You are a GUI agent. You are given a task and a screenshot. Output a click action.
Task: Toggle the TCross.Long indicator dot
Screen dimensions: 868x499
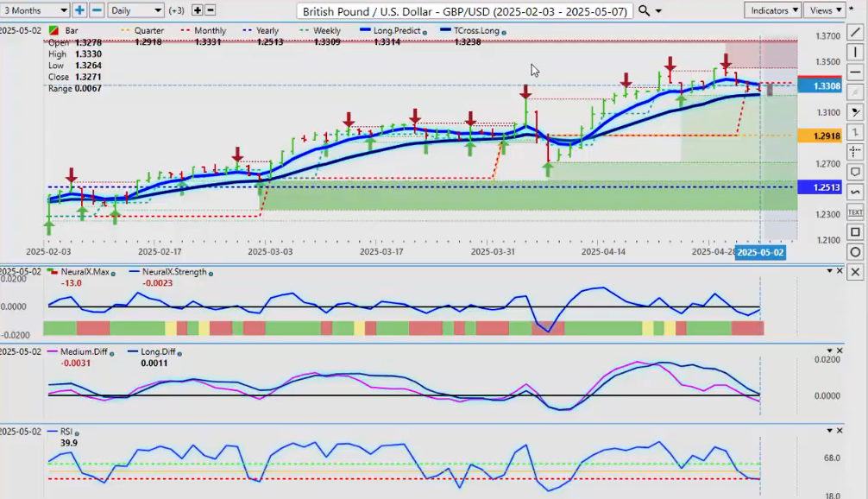coord(504,32)
